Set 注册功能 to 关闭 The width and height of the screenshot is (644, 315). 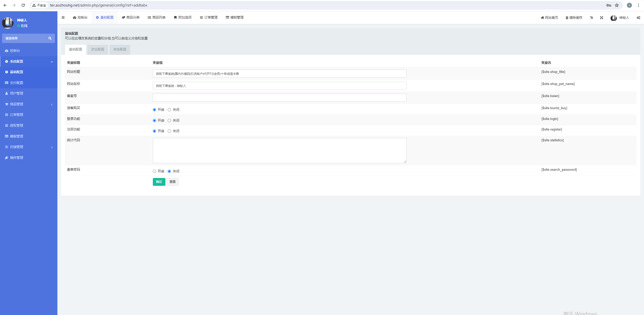(169, 131)
